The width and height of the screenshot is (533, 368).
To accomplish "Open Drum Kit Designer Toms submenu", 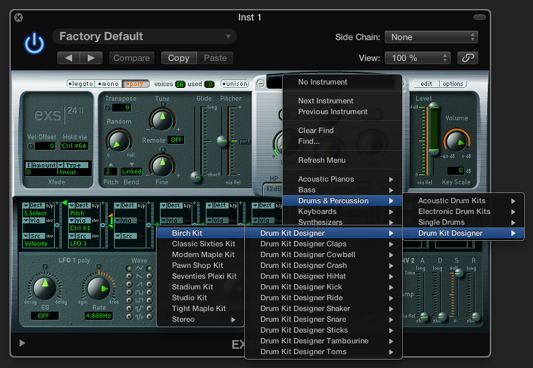I will pyautogui.click(x=323, y=352).
